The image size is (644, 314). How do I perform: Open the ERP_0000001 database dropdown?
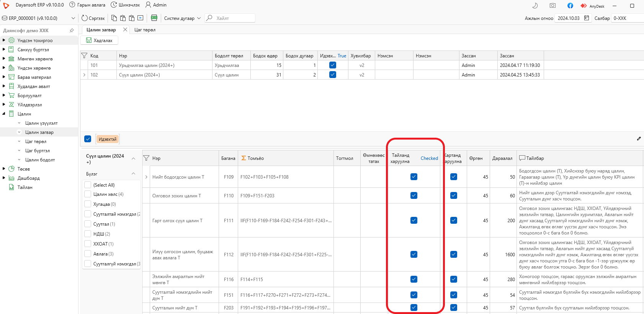[x=73, y=18]
